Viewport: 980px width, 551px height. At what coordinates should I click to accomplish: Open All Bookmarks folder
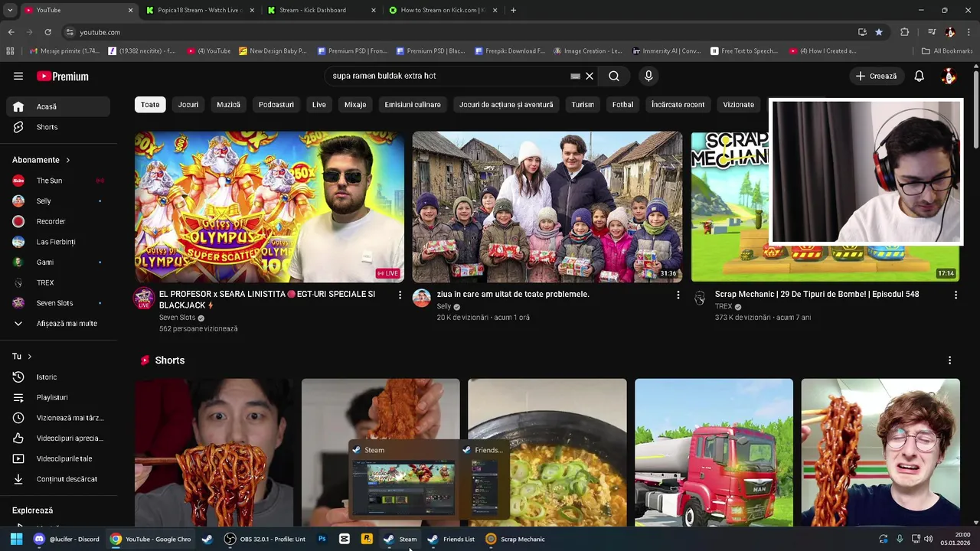click(x=947, y=51)
